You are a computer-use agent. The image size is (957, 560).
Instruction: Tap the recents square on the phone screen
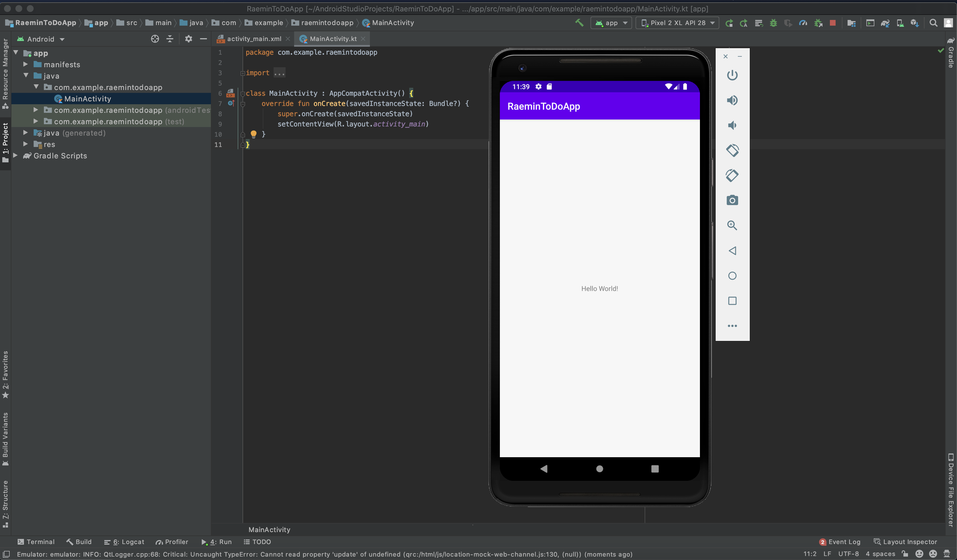pyautogui.click(x=655, y=469)
